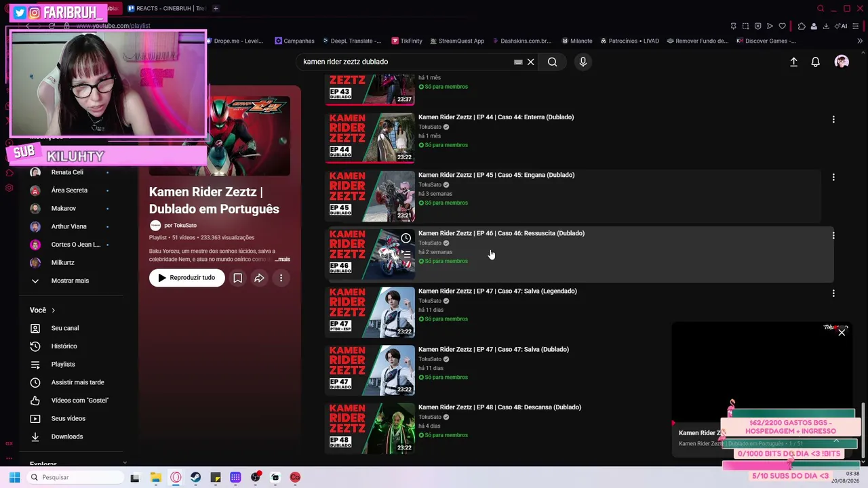Expand the Você section chevron
The height and width of the screenshot is (488, 868).
(53, 310)
